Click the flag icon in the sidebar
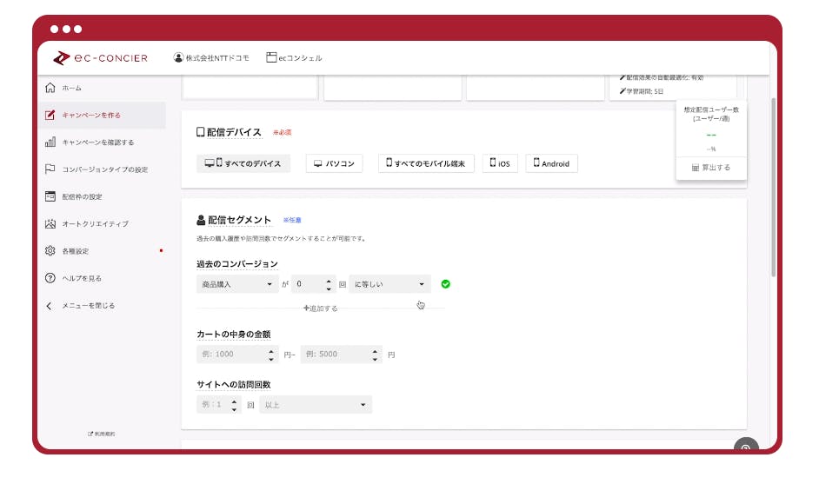The height and width of the screenshot is (504, 839). click(50, 169)
